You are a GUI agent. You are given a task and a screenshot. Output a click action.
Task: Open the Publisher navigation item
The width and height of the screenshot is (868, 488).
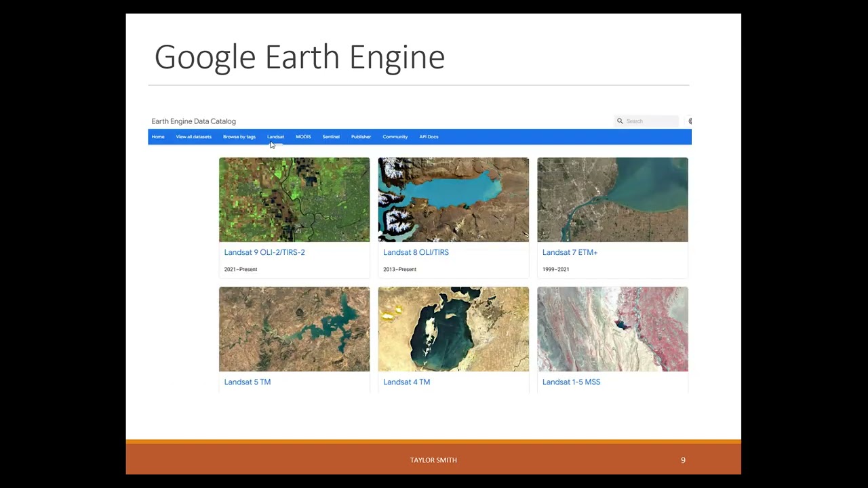click(361, 137)
